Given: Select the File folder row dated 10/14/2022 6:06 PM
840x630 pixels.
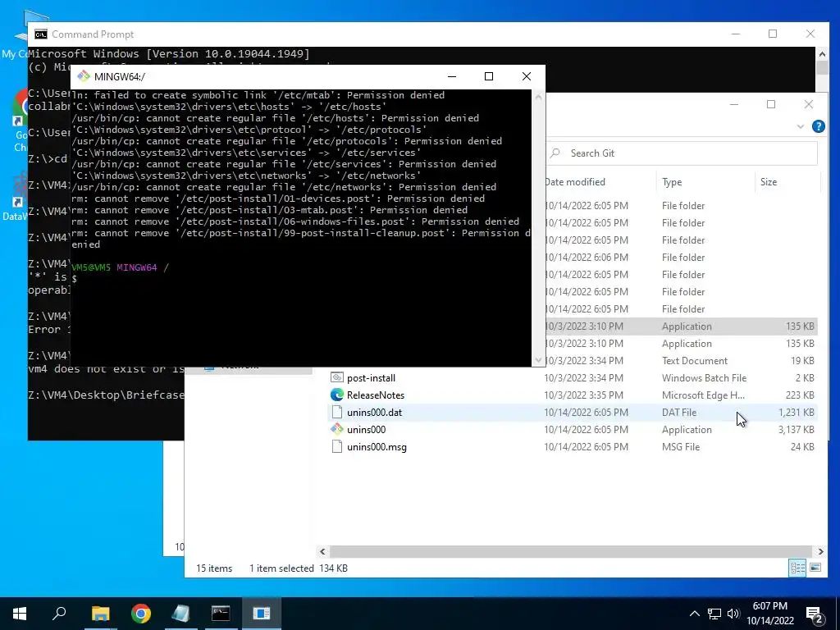Looking at the screenshot, I should [681, 257].
